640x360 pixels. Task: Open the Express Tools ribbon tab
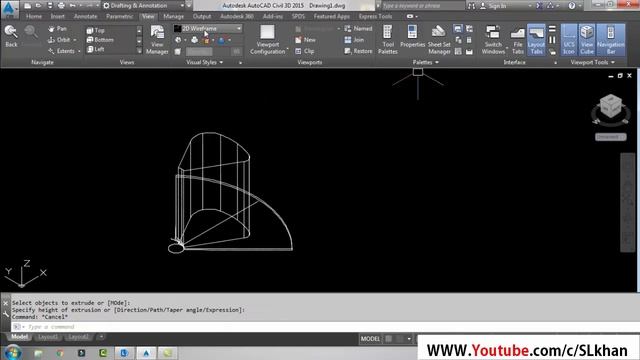(x=376, y=16)
